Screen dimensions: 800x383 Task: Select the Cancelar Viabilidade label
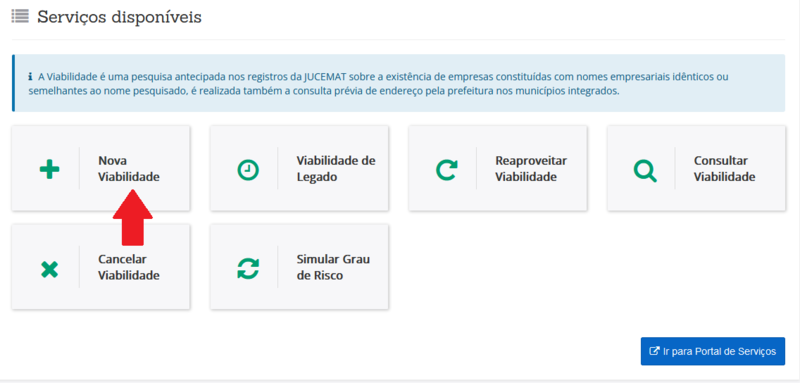point(129,267)
